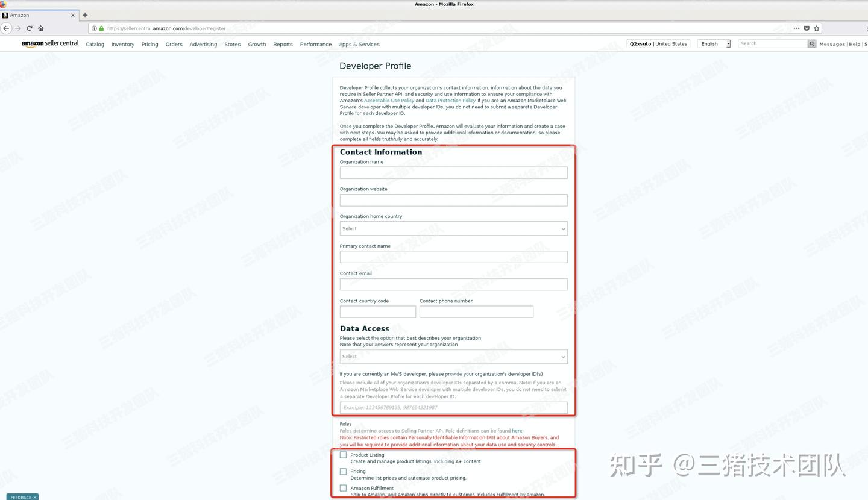This screenshot has height=500, width=868.
Task: Click the bookmark star in the address bar
Action: click(816, 28)
